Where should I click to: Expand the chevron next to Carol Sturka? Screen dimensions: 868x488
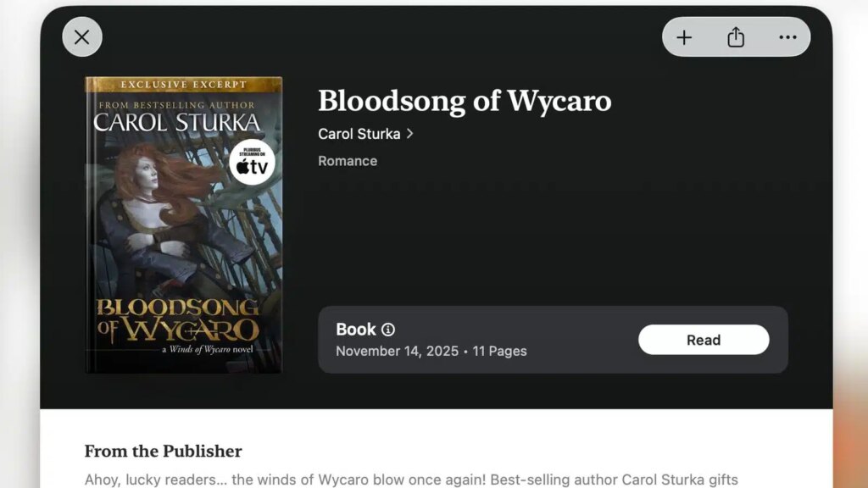pos(410,134)
